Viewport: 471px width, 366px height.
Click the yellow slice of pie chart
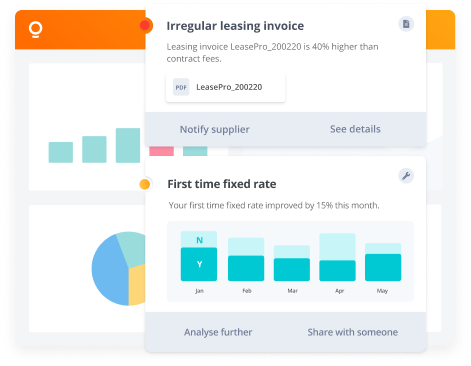137,285
